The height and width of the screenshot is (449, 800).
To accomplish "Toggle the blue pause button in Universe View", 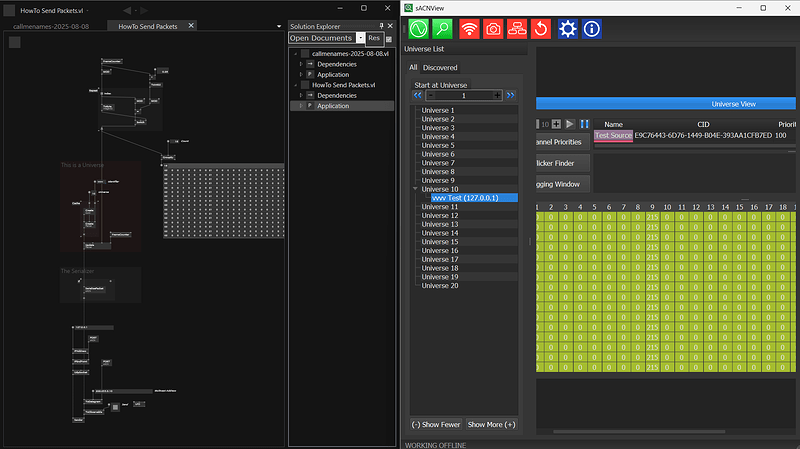I will tap(584, 123).
